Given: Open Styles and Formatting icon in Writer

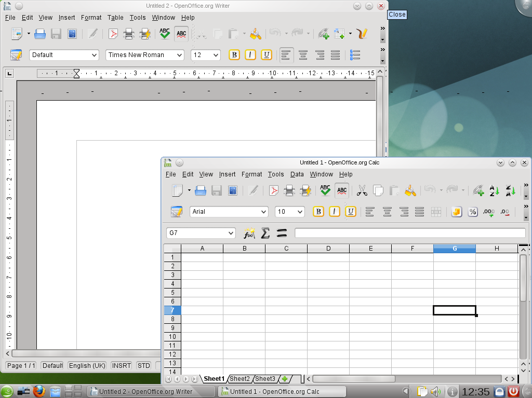Looking at the screenshot, I should point(16,55).
